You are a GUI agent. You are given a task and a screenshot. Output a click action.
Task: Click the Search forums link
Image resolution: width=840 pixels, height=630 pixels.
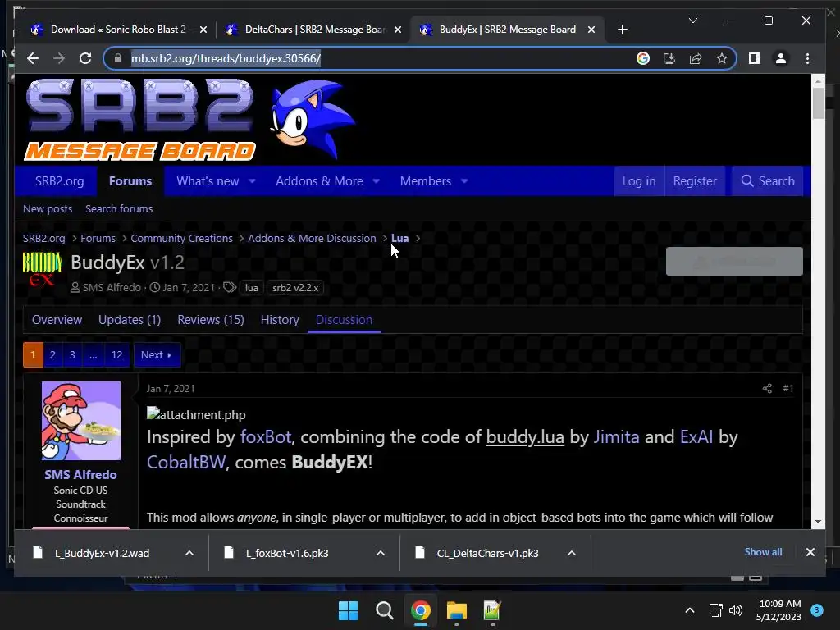click(119, 209)
